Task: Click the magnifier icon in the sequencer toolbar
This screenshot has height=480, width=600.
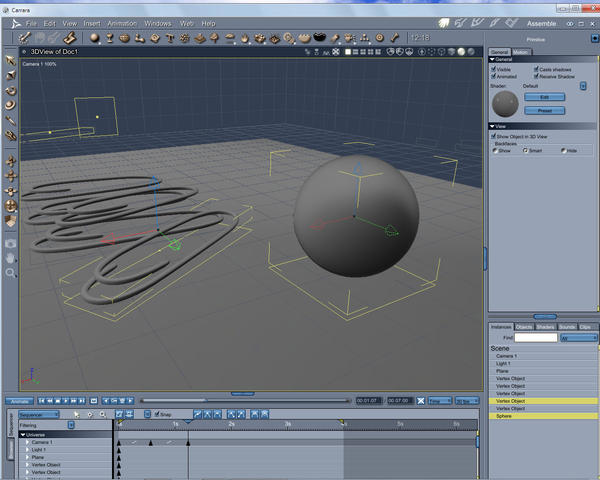Action: [x=103, y=414]
